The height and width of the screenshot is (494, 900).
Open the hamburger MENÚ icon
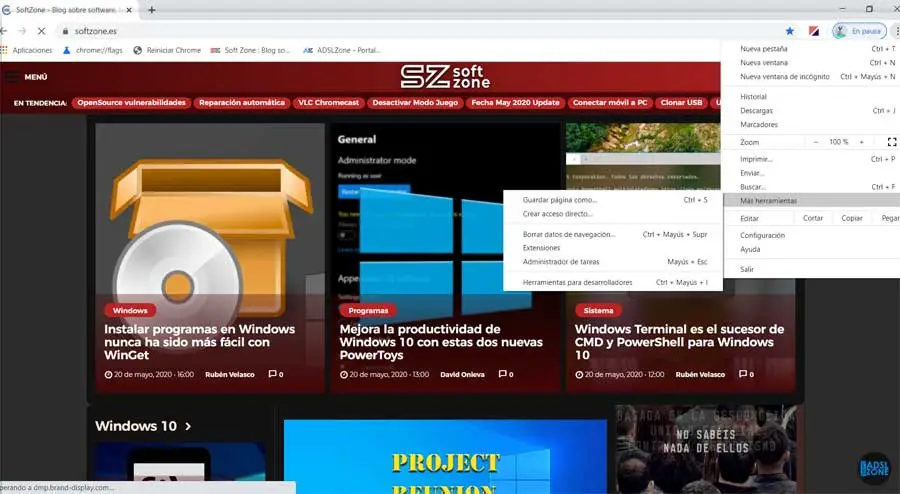(x=12, y=77)
